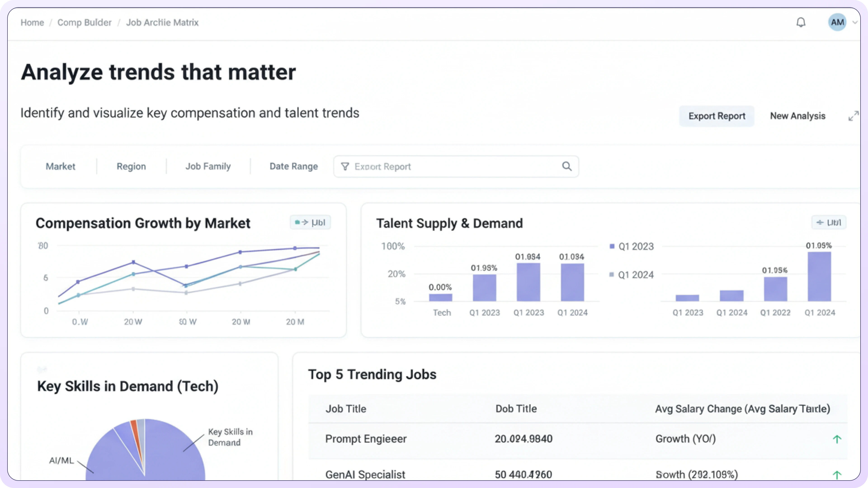Viewport: 868px width, 488px height.
Task: Click the notification bell icon
Action: [x=801, y=23]
